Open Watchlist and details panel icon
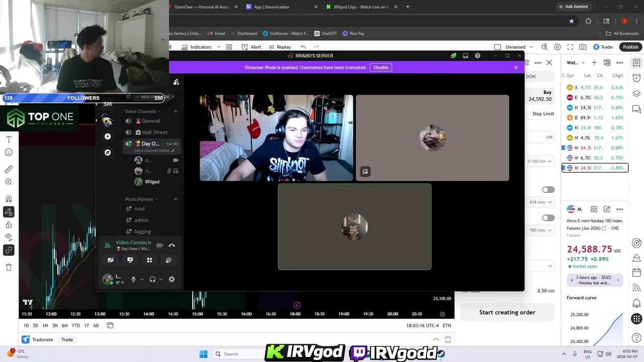 pyautogui.click(x=636, y=63)
